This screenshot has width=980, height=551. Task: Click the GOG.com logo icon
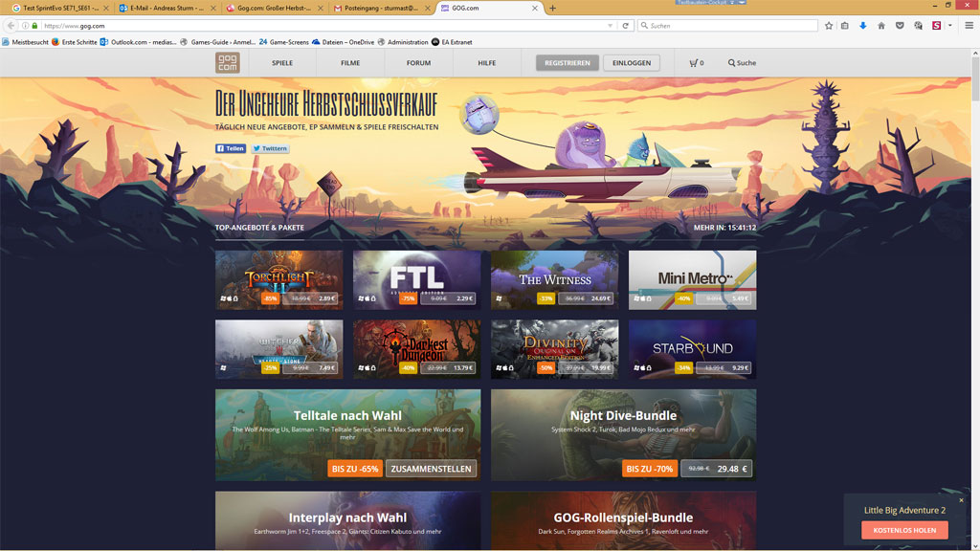click(228, 63)
